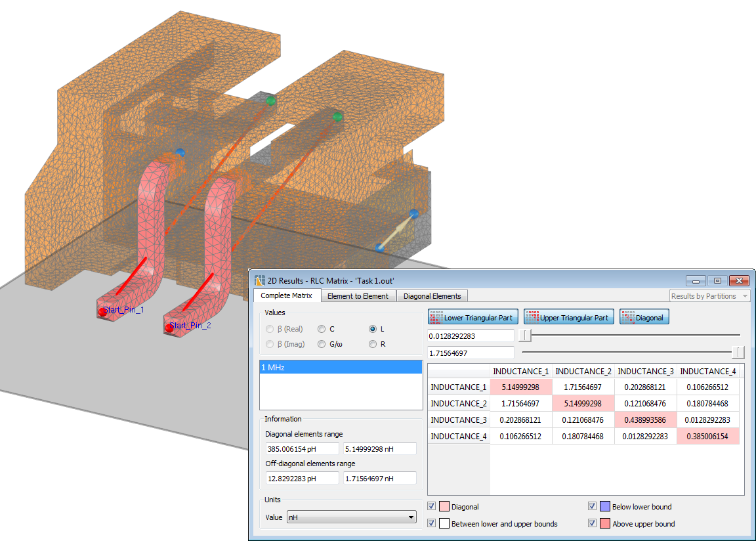Switch to the Element to Element tab
The height and width of the screenshot is (541, 756).
(x=358, y=296)
